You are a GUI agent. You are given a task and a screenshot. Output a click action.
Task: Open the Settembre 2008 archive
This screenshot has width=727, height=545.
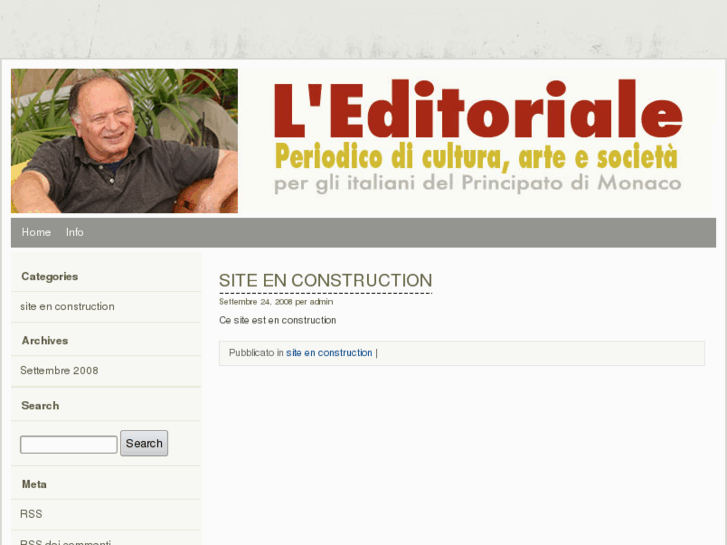click(x=59, y=371)
